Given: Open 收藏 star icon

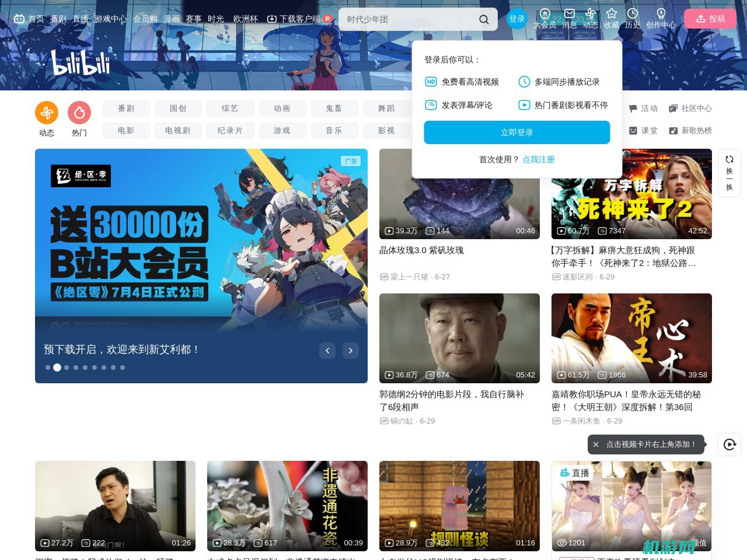Looking at the screenshot, I should point(611,13).
